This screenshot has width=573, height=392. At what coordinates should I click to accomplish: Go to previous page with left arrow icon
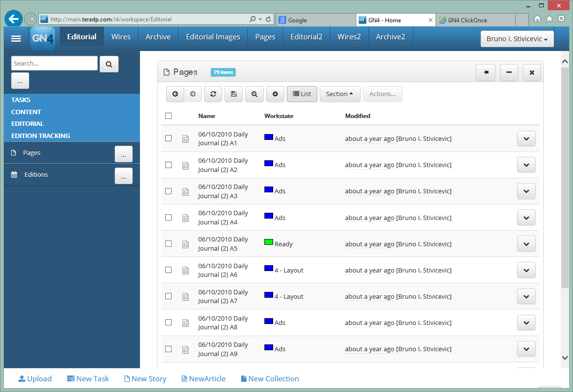(175, 94)
